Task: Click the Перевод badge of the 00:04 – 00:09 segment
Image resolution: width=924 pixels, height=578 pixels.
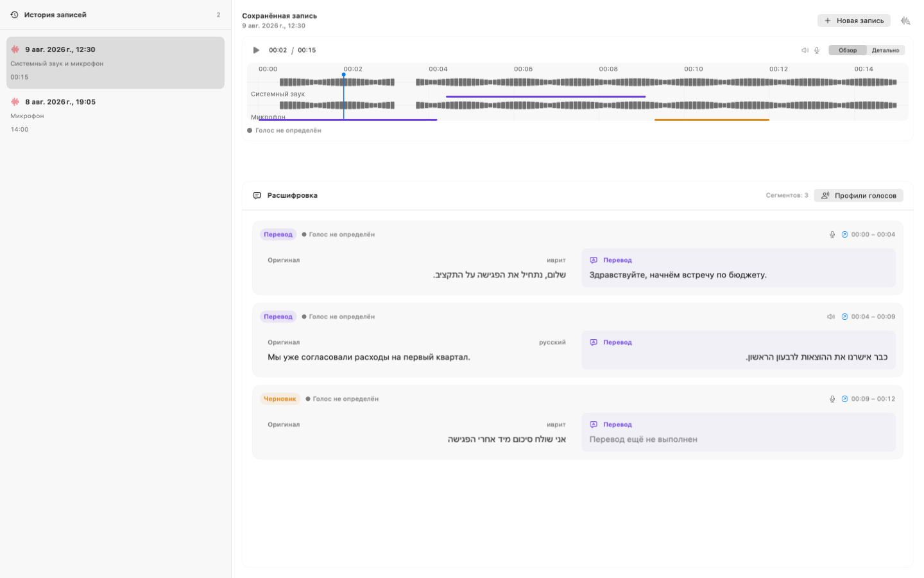Action: (x=278, y=317)
